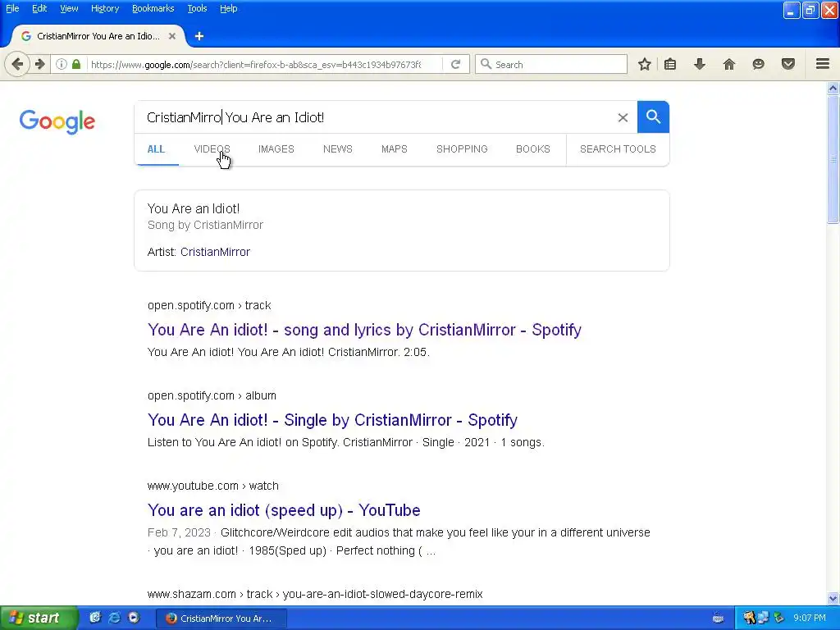Click 'www.youtube.com › watch' breadcrumb text
The image size is (840, 630).
[x=212, y=486]
